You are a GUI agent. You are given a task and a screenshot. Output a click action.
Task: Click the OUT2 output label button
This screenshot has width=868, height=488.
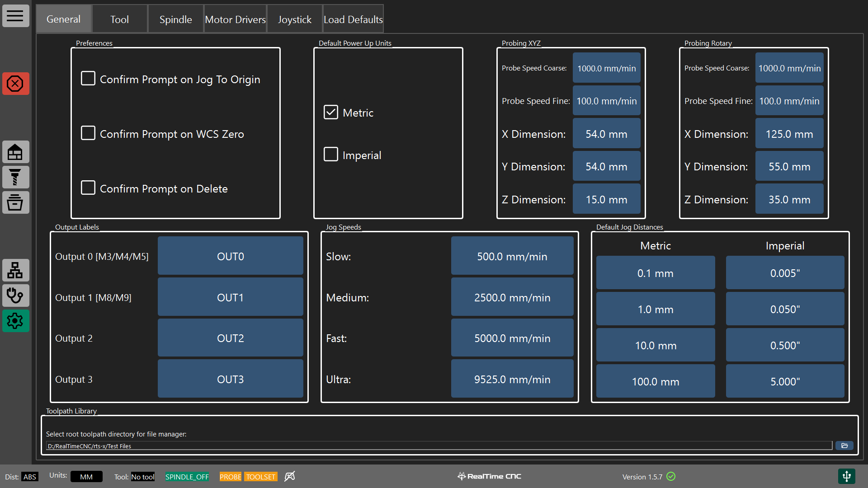pos(230,338)
